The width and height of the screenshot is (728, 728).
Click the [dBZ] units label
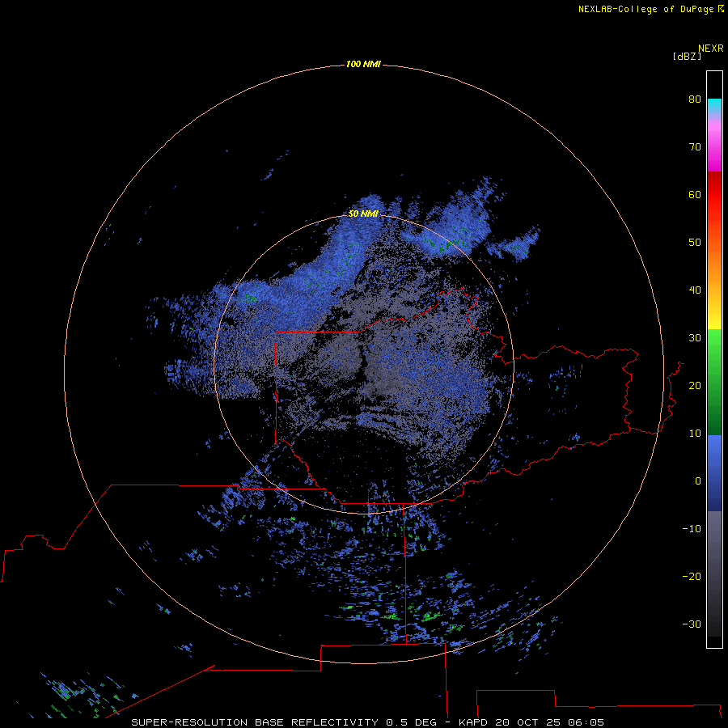click(687, 57)
